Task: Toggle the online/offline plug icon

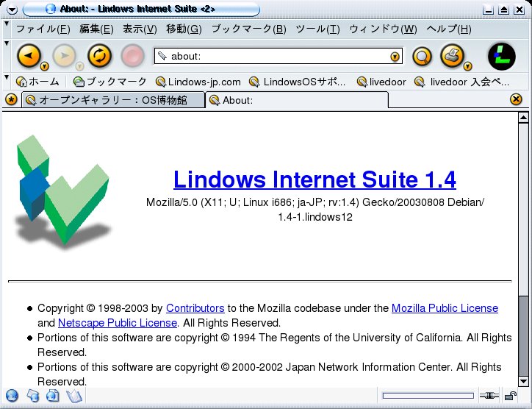Action: pyautogui.click(x=489, y=396)
